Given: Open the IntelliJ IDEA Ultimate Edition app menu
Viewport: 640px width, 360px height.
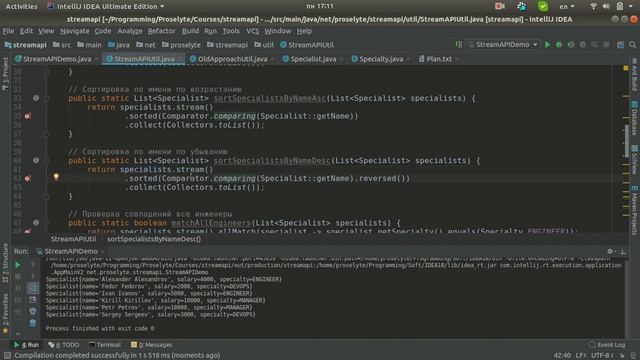Looking at the screenshot, I should pyautogui.click(x=106, y=6).
